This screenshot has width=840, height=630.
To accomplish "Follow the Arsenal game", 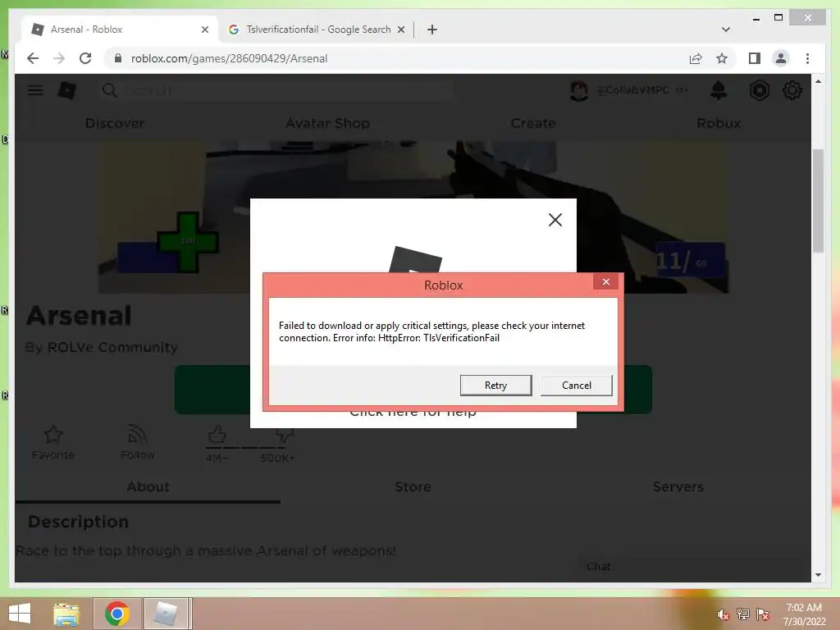I will [138, 442].
